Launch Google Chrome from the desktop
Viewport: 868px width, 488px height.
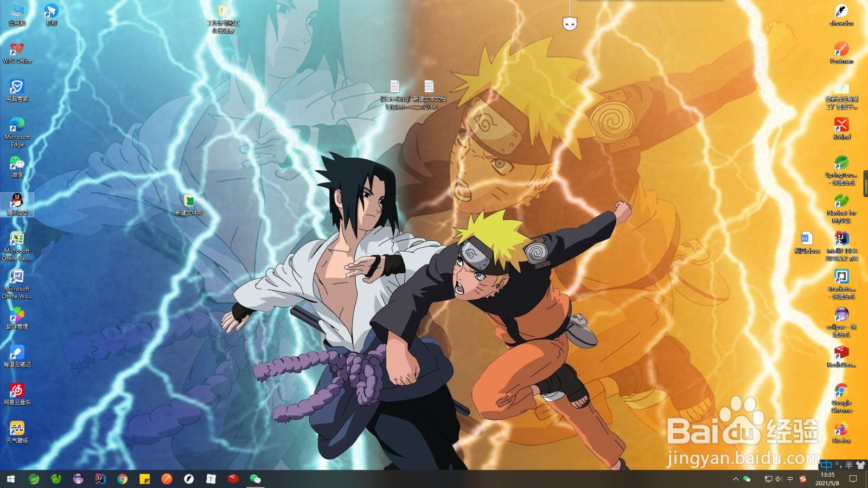click(x=841, y=399)
